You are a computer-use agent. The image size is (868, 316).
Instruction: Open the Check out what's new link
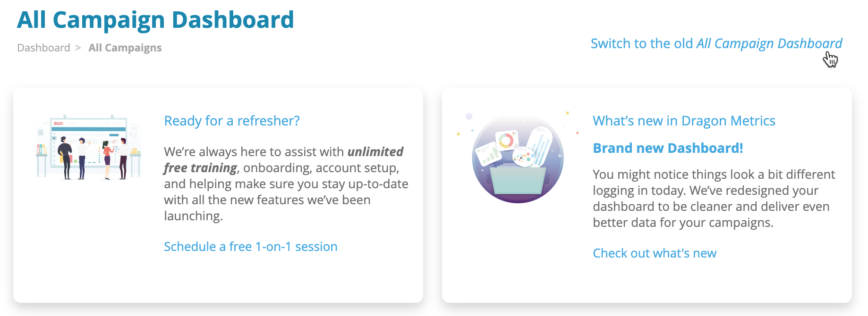(x=654, y=253)
